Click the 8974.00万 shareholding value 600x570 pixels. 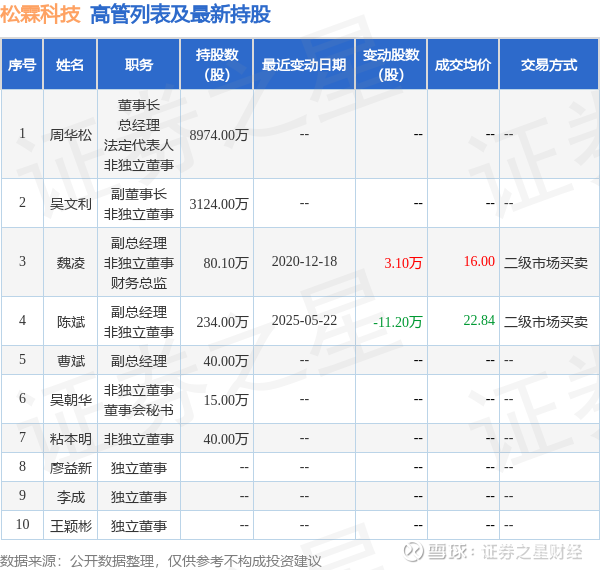(x=219, y=135)
